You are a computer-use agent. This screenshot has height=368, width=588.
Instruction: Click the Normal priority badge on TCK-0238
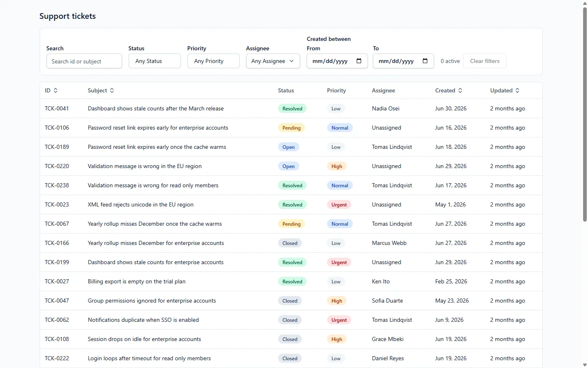pyautogui.click(x=340, y=185)
